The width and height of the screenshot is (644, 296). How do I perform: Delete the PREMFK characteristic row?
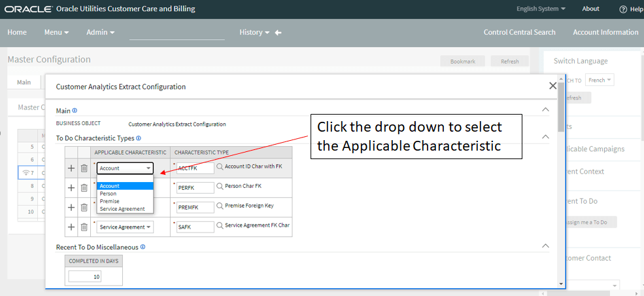84,207
